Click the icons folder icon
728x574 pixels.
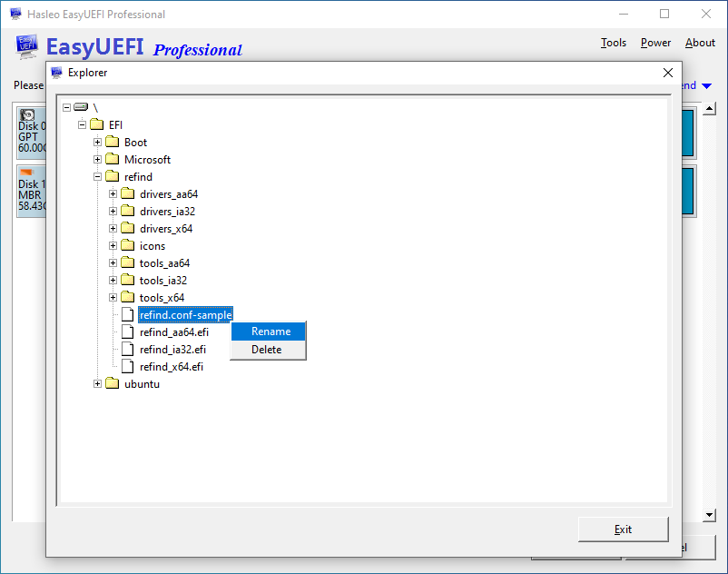point(128,245)
